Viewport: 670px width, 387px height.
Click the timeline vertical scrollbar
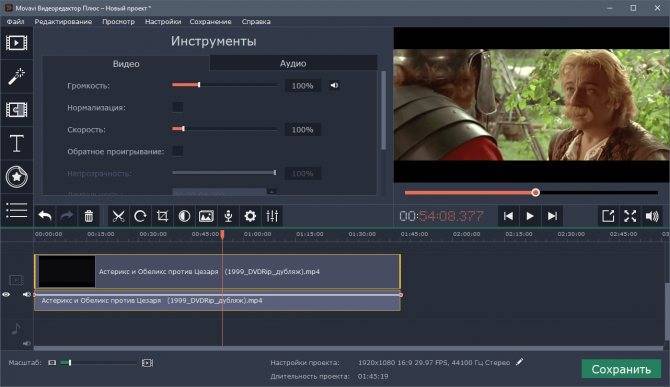click(667, 312)
